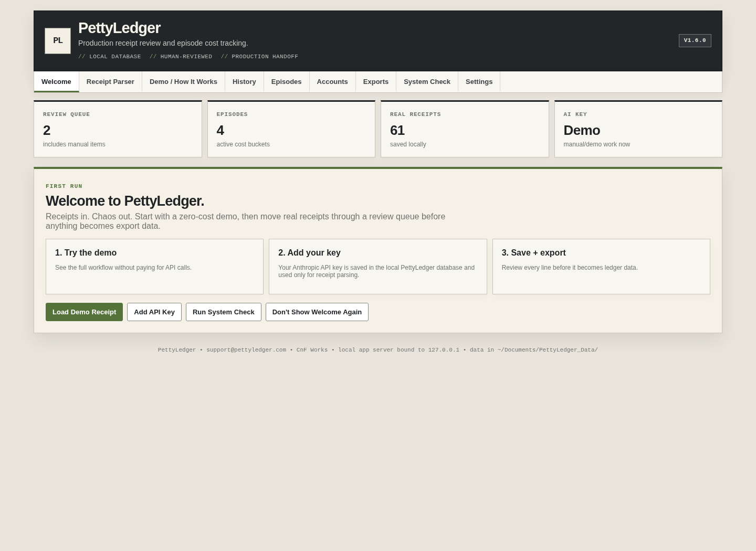Click Don't Show Welcome Again
Image resolution: width=756 pixels, height=551 pixels.
(317, 312)
